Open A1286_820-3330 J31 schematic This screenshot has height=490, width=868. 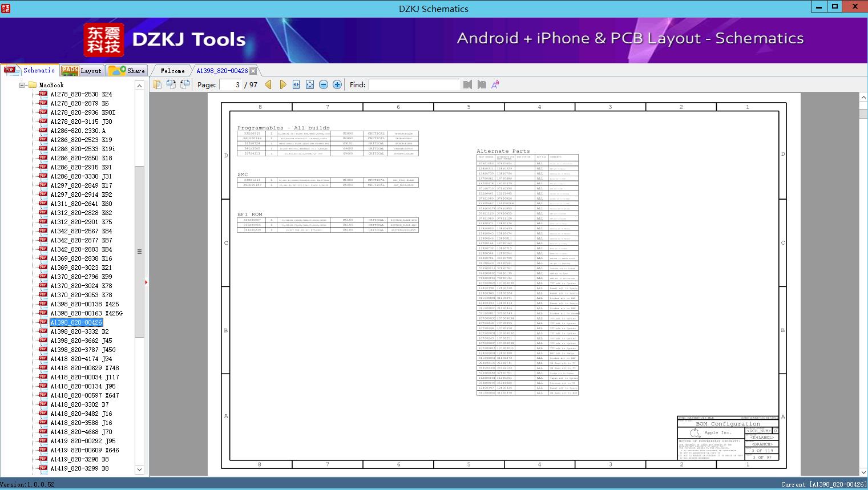coord(81,176)
